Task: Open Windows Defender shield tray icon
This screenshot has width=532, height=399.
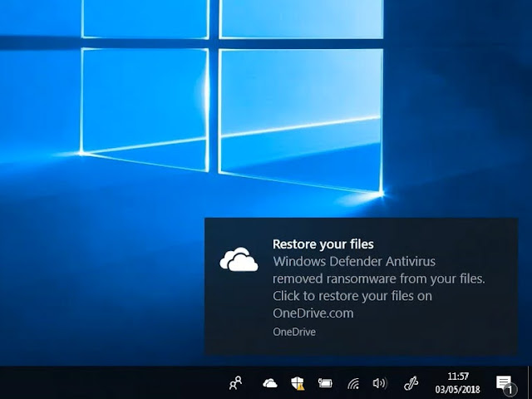Action: 298,383
